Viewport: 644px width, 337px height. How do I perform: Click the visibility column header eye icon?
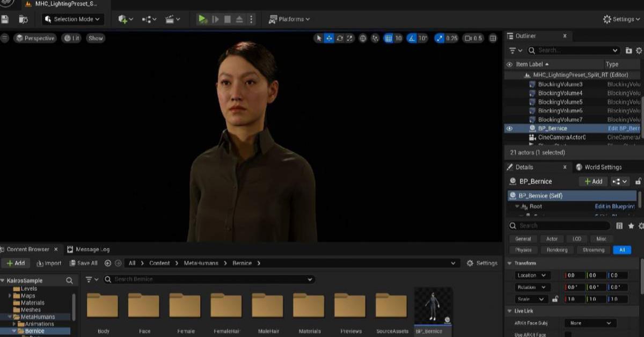point(510,64)
